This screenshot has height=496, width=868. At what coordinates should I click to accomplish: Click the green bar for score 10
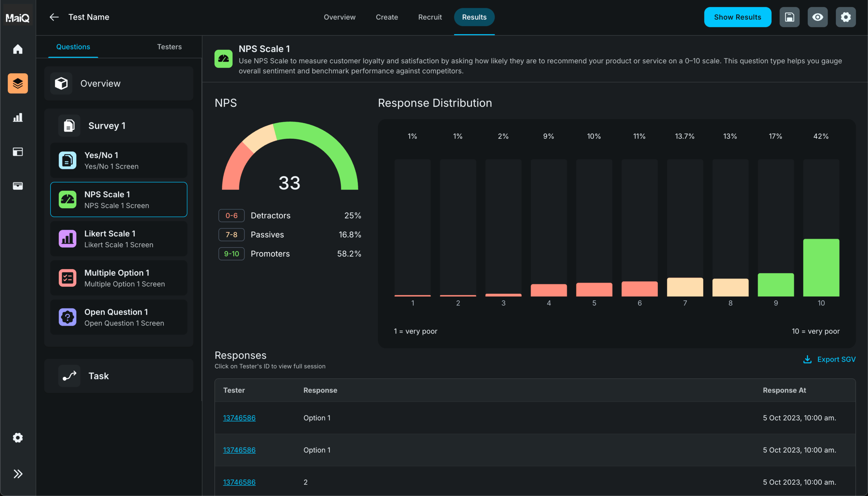(821, 268)
